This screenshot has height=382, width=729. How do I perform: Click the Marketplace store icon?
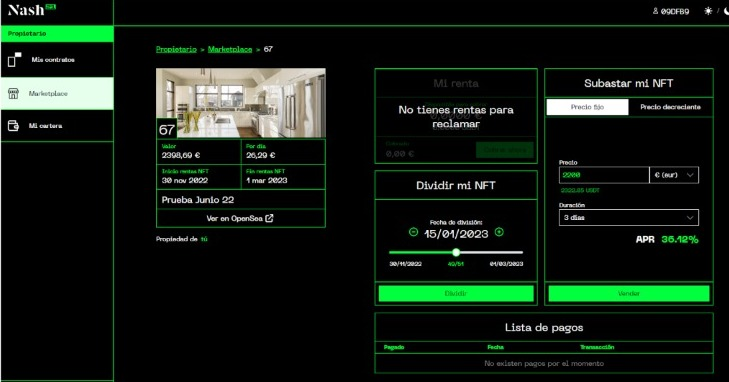pos(13,93)
